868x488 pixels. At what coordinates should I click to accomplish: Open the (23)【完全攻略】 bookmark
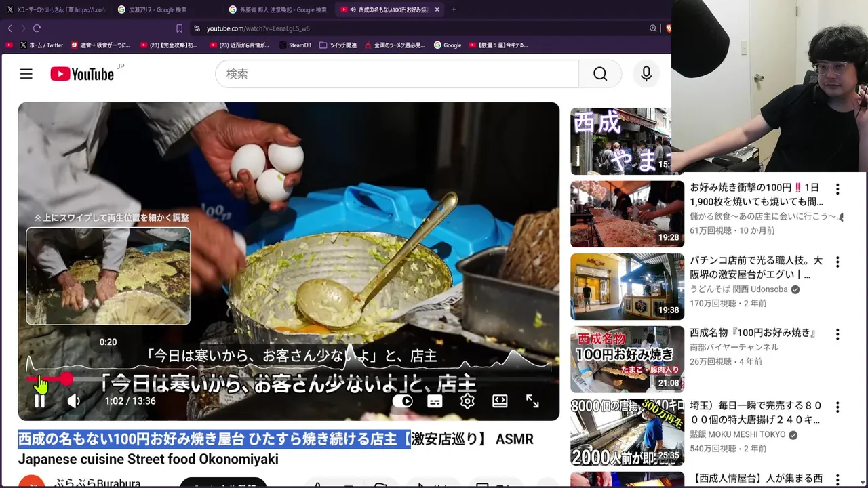(168, 45)
